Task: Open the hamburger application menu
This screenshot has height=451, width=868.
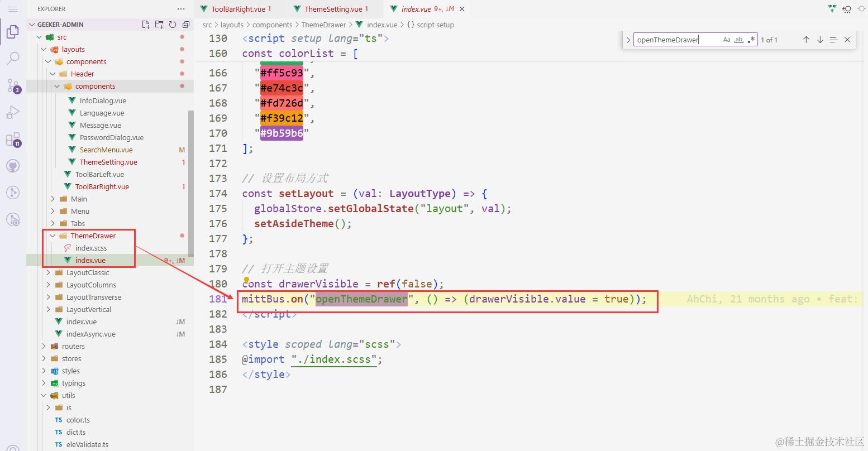Action: 13,9
